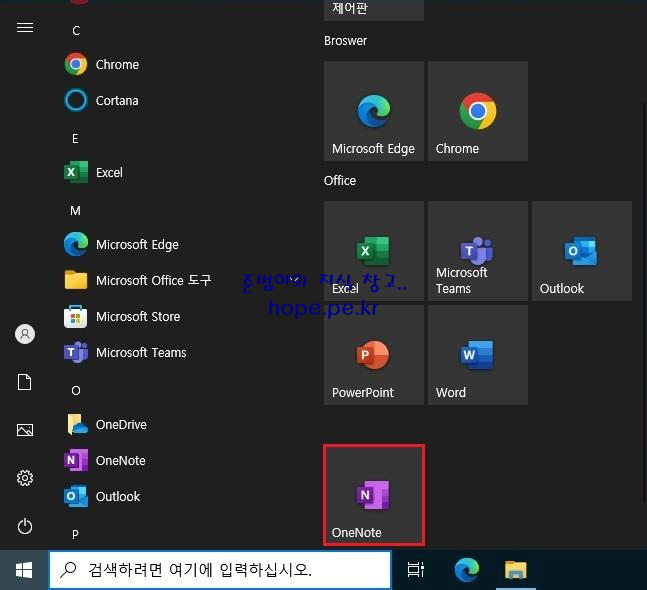Jump to letter P section header

click(75, 535)
